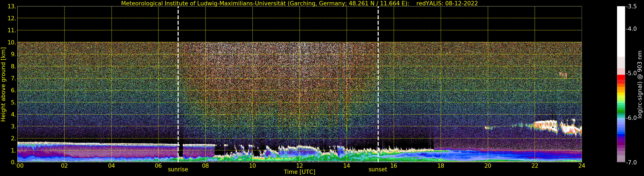Click the '08' time axis tick label

coord(205,166)
